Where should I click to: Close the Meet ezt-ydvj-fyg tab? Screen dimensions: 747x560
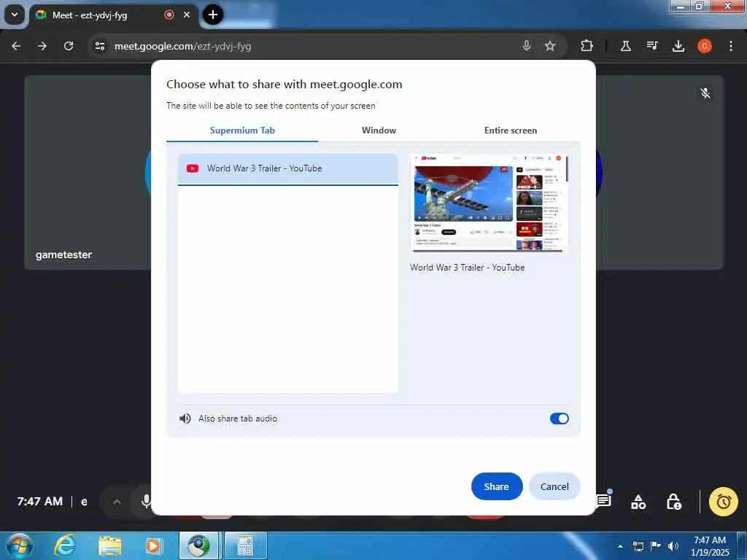[x=187, y=15]
